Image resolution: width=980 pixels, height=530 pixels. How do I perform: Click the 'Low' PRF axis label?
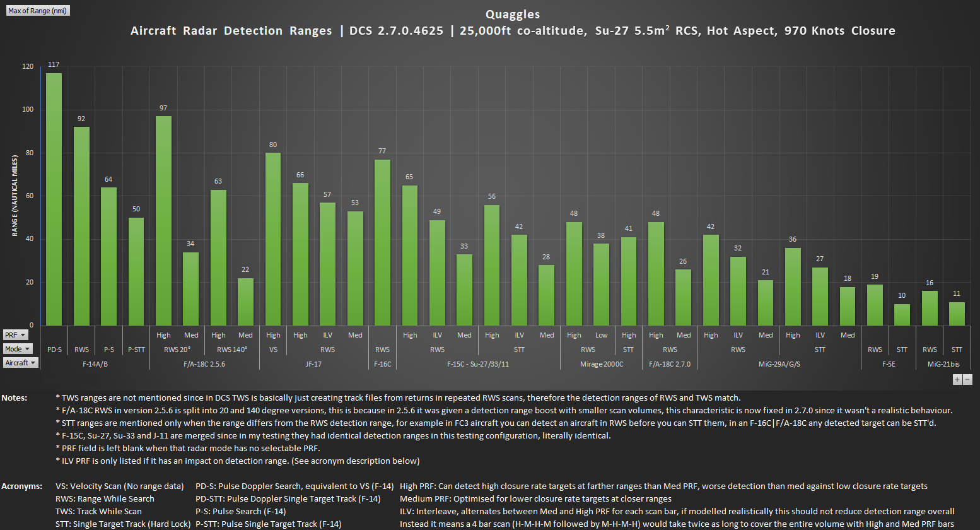[x=602, y=335]
